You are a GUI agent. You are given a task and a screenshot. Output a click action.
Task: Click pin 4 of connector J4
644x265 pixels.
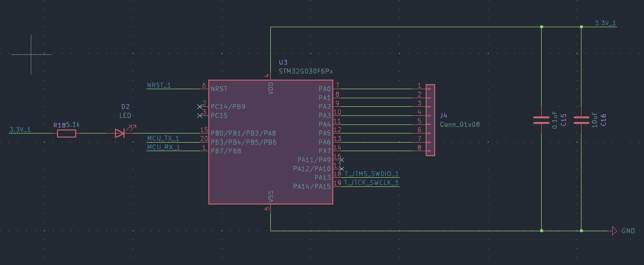[419, 112]
